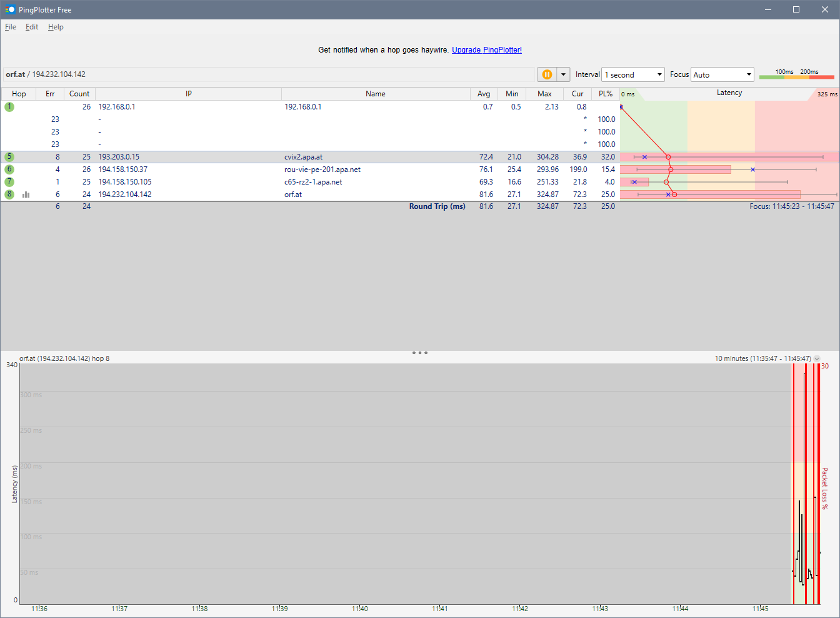
Task: Select hop 5 green circle icon
Action: [9, 157]
